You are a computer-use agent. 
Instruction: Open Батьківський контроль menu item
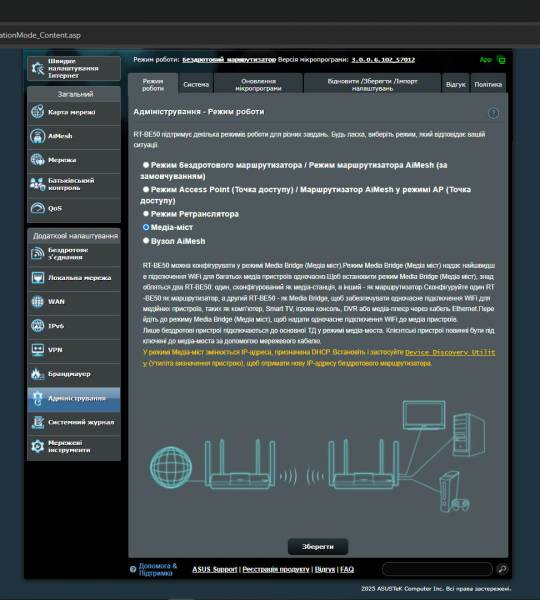coord(74,184)
